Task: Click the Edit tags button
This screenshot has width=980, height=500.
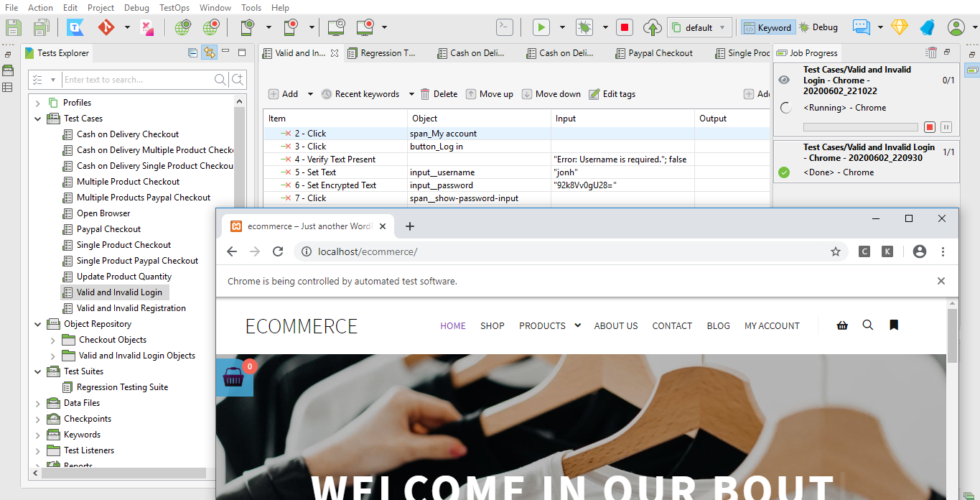Action: point(612,94)
